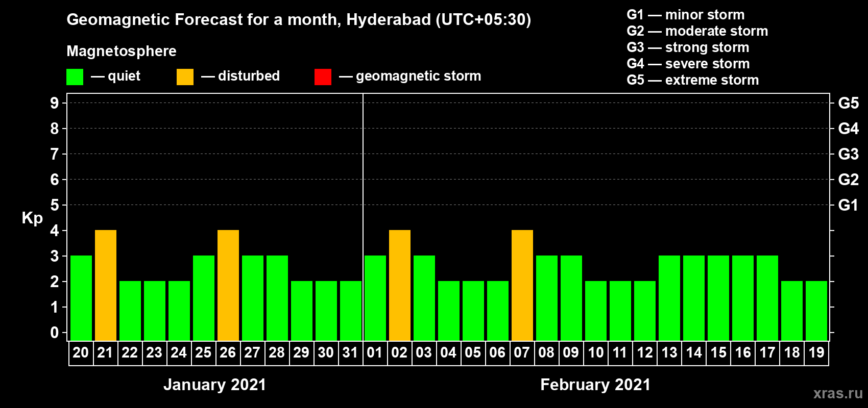The image size is (868, 408).
Task: Click the 'G2 — moderate storm' legend line
Action: pyautogui.click(x=697, y=31)
